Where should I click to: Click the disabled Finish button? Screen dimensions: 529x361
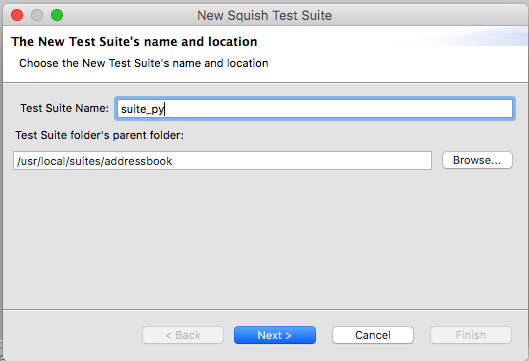[471, 335]
